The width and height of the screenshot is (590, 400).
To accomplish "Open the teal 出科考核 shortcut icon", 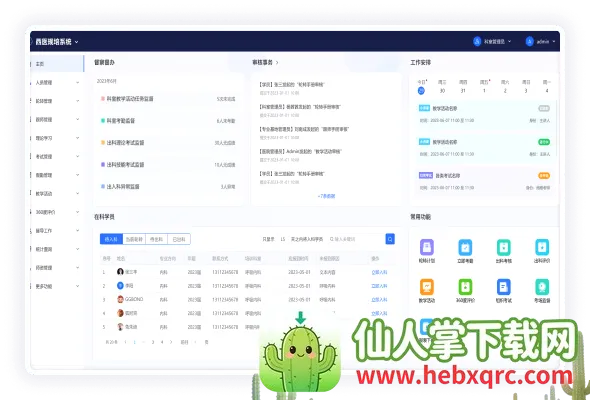I will pyautogui.click(x=503, y=248).
